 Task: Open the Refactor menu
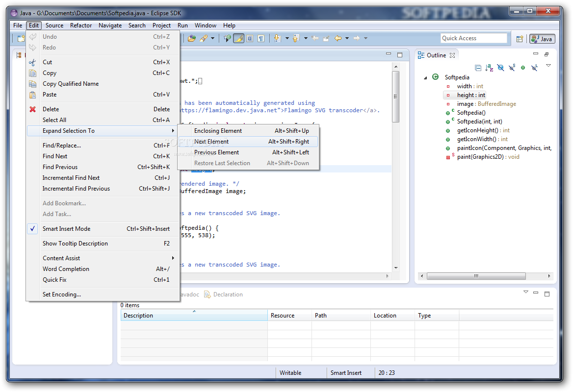tap(81, 25)
